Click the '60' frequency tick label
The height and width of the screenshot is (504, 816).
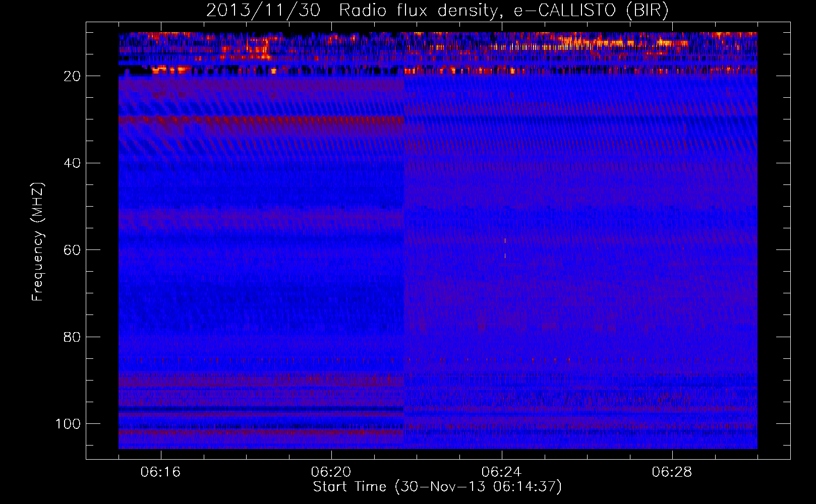72,250
